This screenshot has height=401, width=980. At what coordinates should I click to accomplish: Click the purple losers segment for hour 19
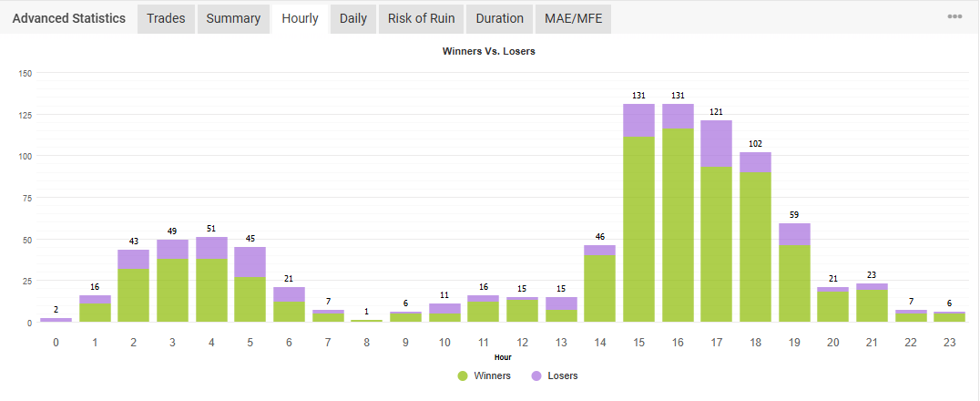[x=794, y=234]
